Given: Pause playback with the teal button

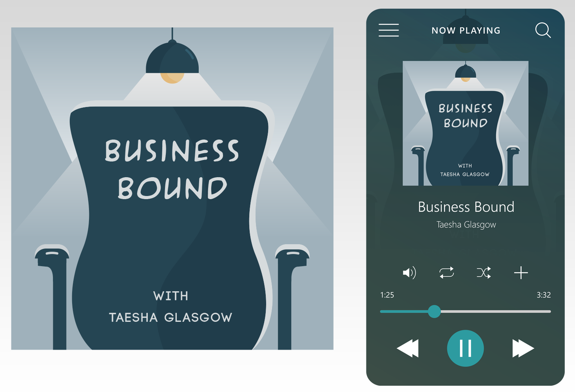Looking at the screenshot, I should [465, 348].
